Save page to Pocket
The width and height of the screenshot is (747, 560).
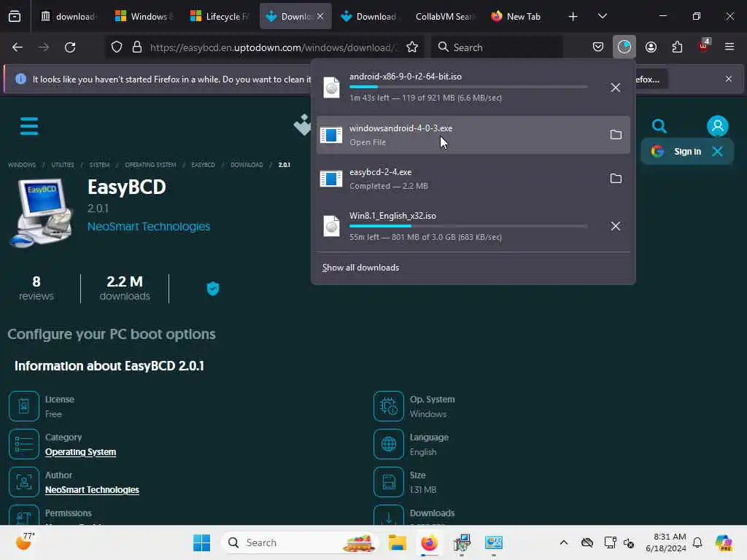point(598,47)
